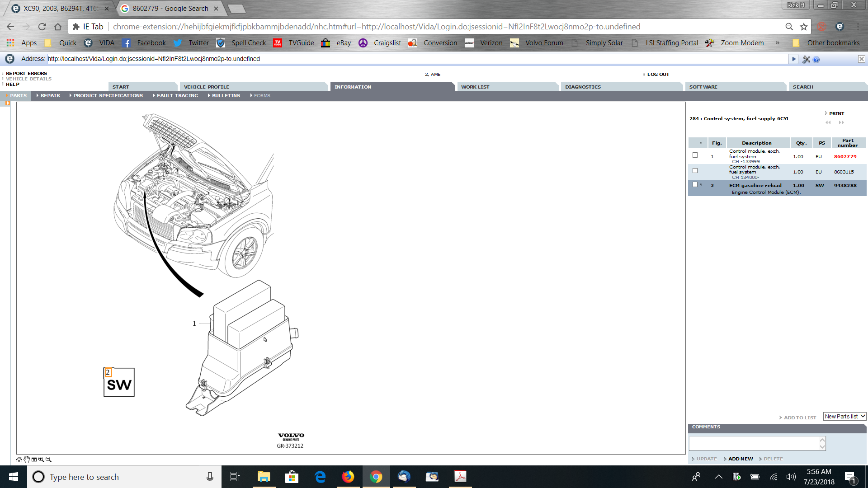This screenshot has width=868, height=488.
Task: Click into the Comments text box
Action: tap(754, 443)
